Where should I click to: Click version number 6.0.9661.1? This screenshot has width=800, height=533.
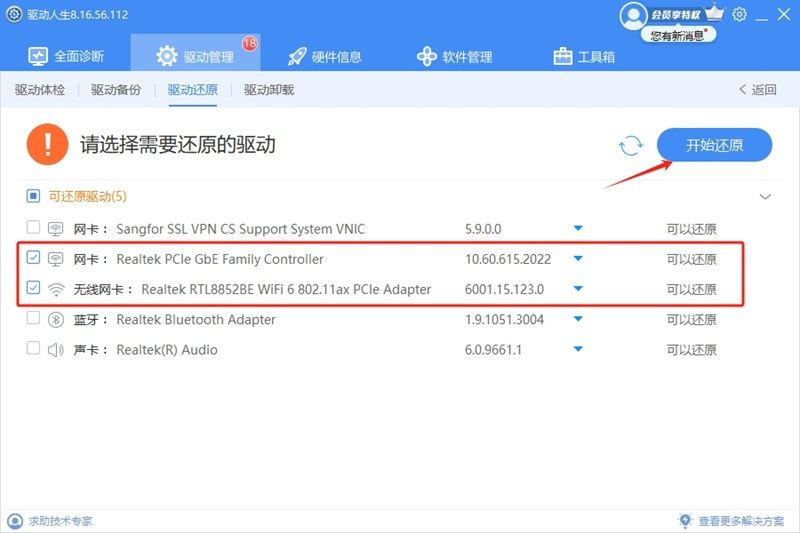tap(493, 350)
